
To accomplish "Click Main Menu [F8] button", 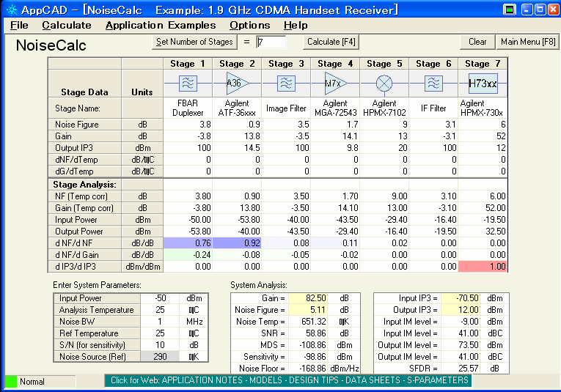I will pyautogui.click(x=528, y=42).
